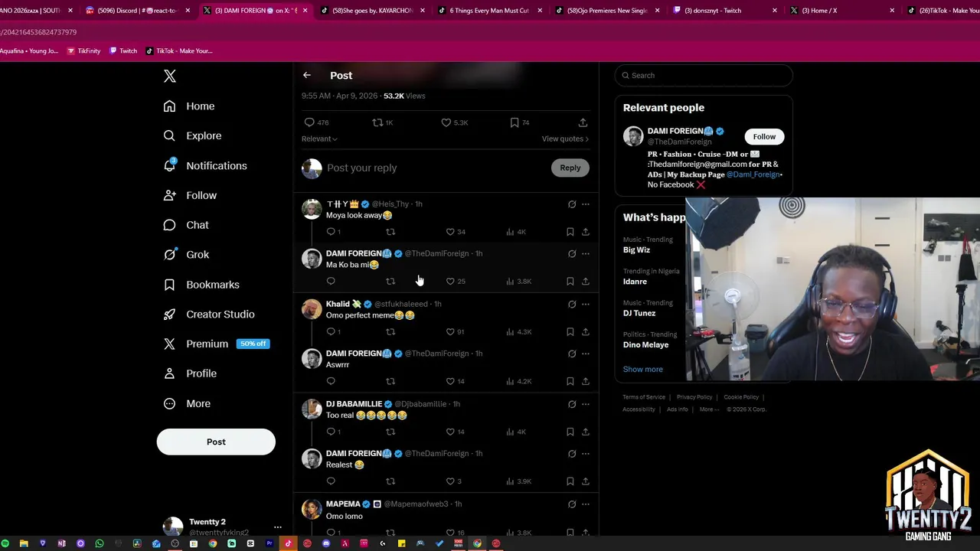This screenshot has height=551, width=980.
Task: Like the Realest reply
Action: 450,481
